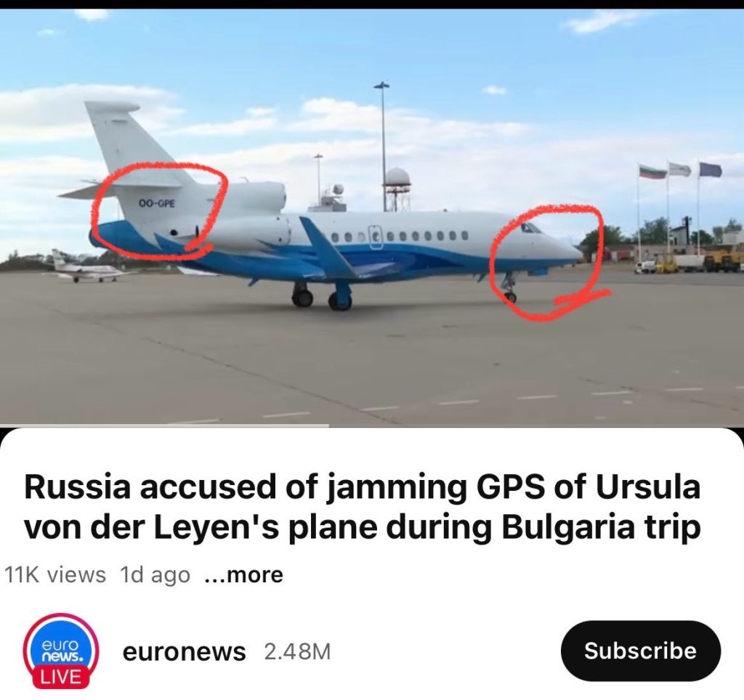Viewport: 744px width, 700px height.
Task: Tap the red LIVE badge
Action: coord(61,677)
